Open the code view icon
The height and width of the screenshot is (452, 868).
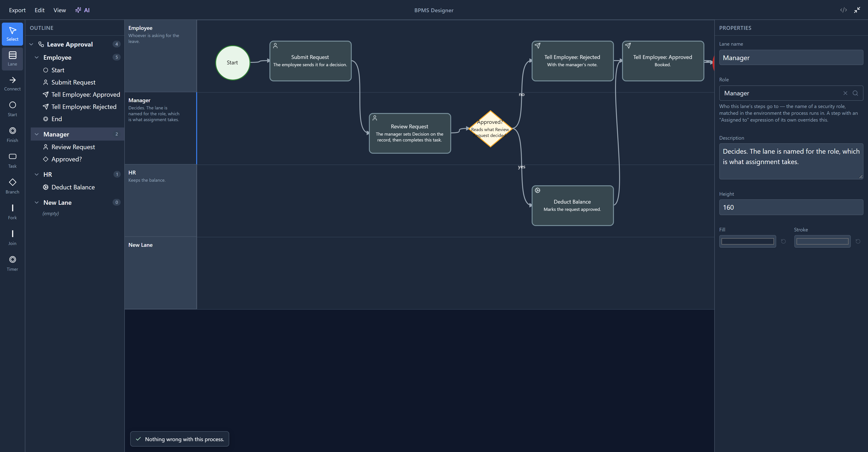pyautogui.click(x=843, y=10)
